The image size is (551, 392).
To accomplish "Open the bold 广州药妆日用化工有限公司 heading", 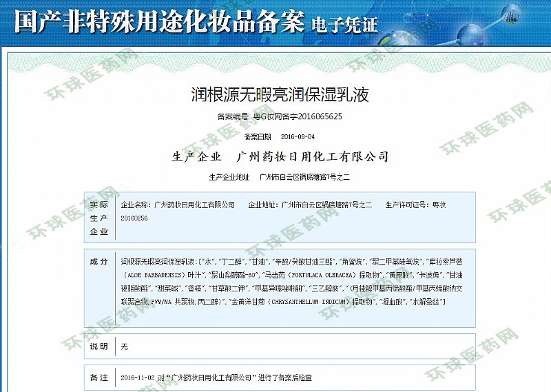I will (x=312, y=156).
